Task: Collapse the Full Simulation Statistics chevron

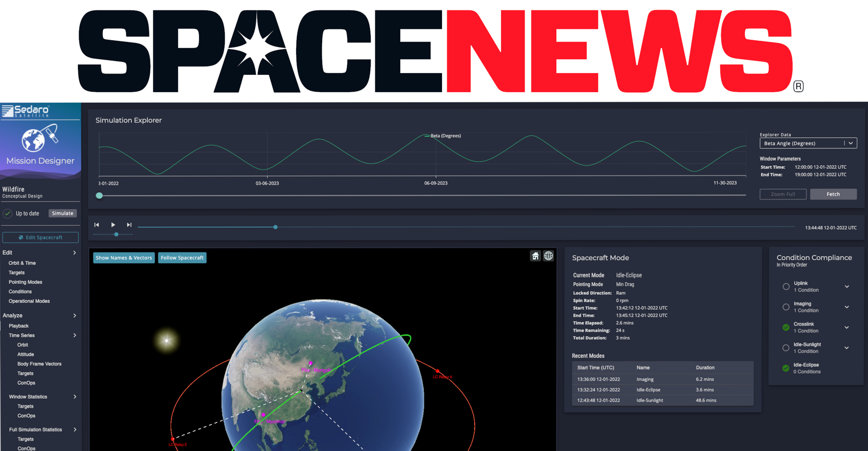Action: pyautogui.click(x=75, y=430)
